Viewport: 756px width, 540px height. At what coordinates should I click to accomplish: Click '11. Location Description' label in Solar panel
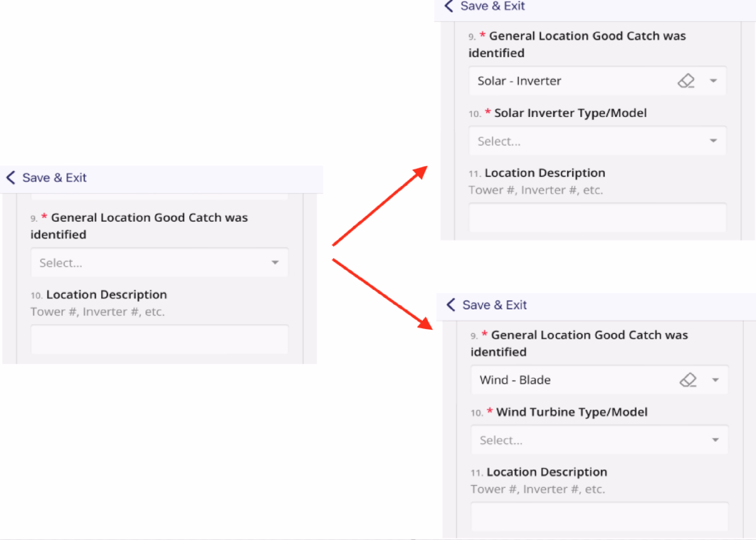coord(537,173)
